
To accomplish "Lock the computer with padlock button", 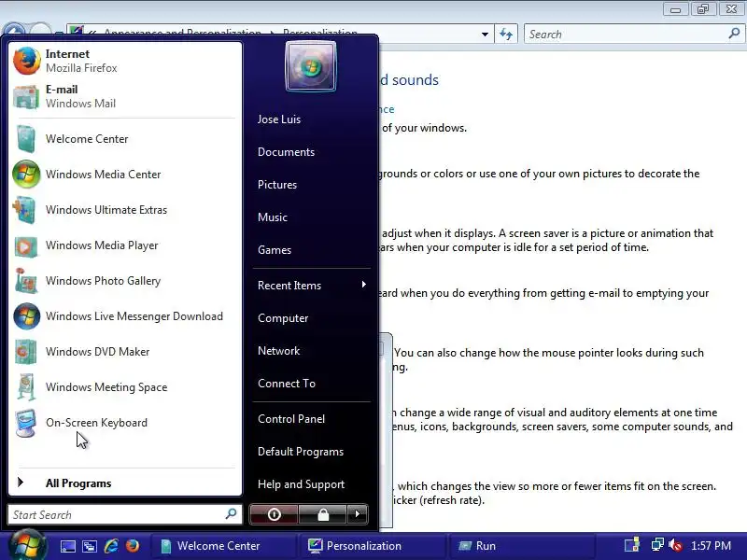I will click(323, 514).
